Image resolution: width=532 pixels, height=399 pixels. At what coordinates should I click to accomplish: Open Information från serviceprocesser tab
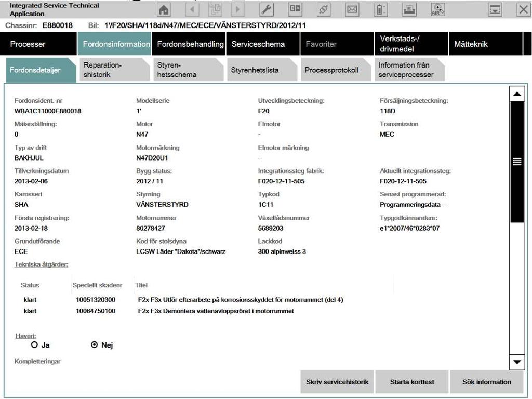point(409,70)
